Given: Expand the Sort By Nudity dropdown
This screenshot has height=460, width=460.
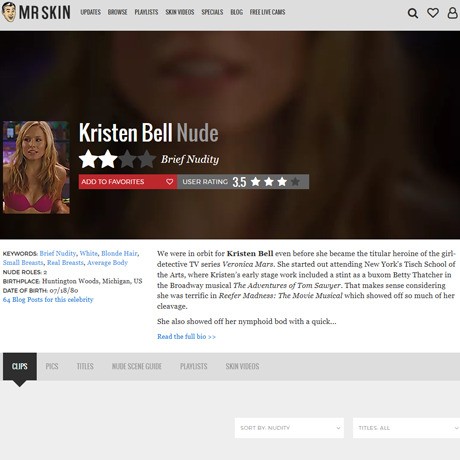Looking at the screenshot, I should (289, 428).
